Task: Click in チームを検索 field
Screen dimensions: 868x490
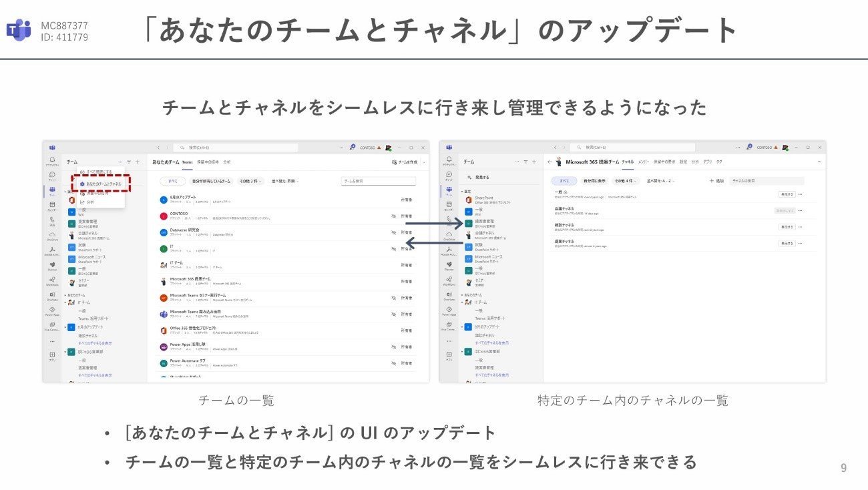Action: [x=378, y=181]
